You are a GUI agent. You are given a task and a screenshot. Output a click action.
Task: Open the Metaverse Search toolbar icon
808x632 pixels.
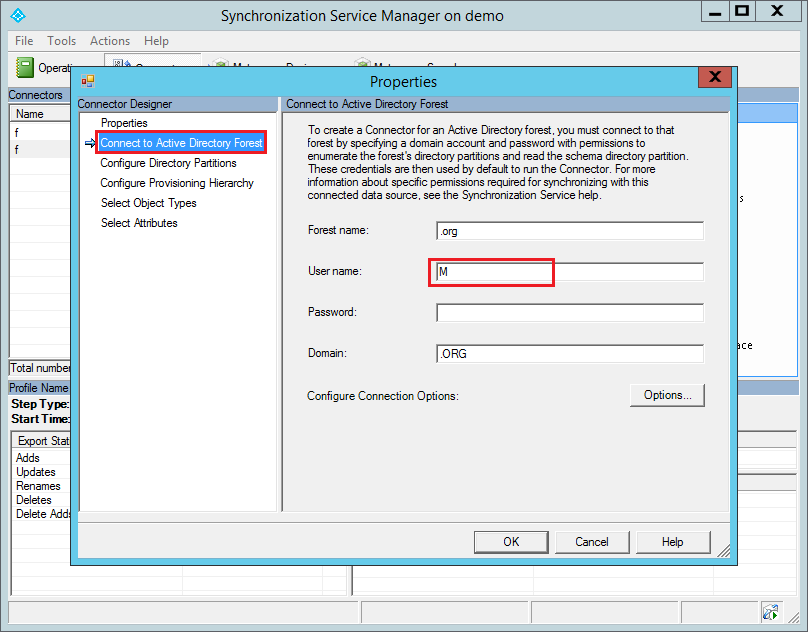[x=365, y=63]
